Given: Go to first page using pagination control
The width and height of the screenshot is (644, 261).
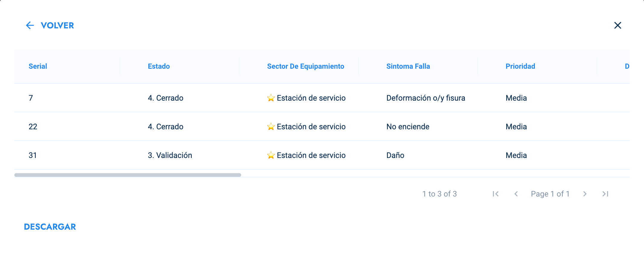Looking at the screenshot, I should [x=495, y=194].
